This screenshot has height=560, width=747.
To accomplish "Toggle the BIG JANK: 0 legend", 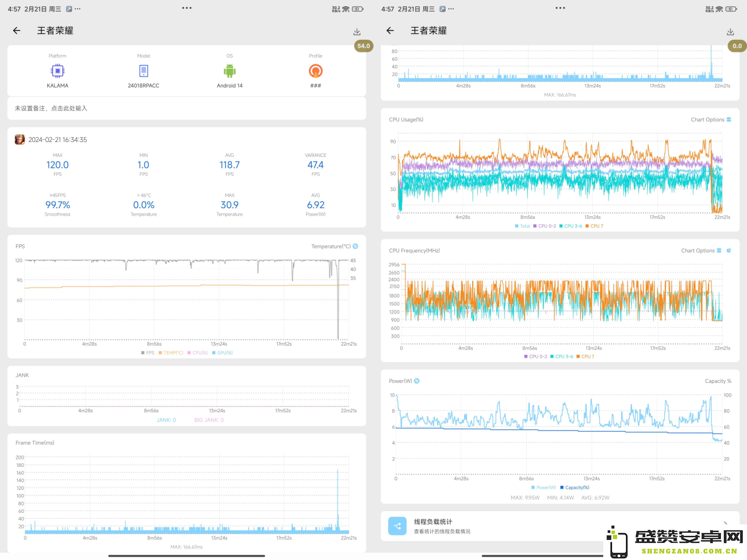I will tap(209, 420).
